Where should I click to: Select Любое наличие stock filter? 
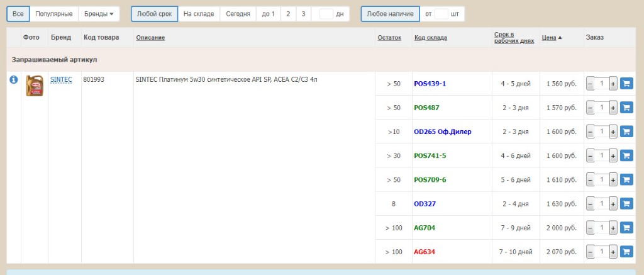pyautogui.click(x=390, y=14)
